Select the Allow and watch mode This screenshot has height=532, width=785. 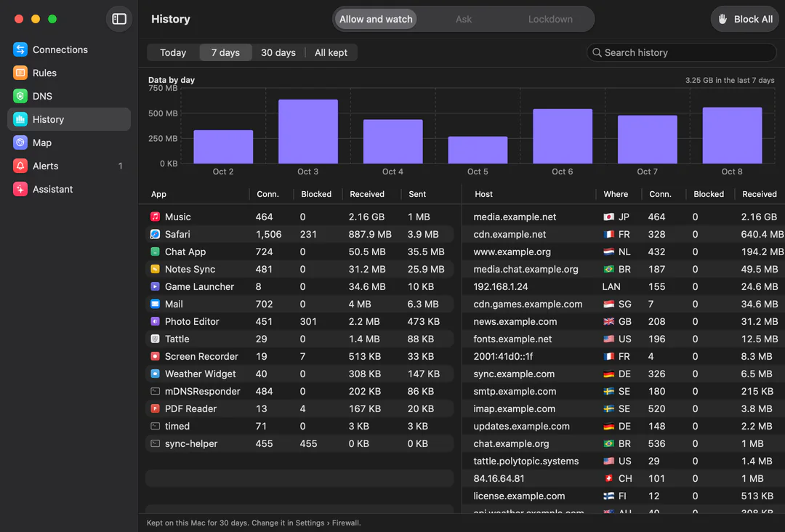click(x=376, y=19)
